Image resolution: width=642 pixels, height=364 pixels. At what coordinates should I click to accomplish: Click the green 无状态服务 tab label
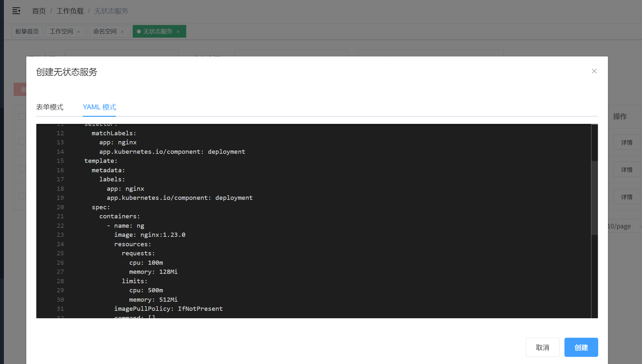coord(158,31)
